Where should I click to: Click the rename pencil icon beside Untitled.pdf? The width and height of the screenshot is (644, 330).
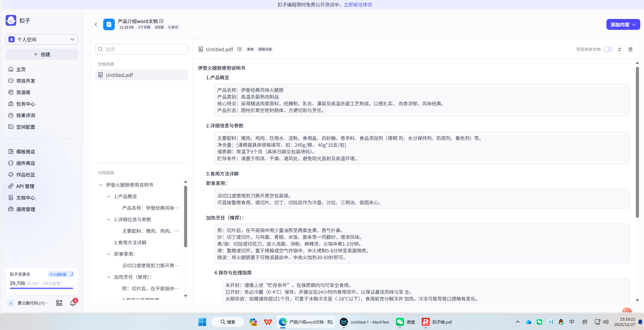coord(240,49)
